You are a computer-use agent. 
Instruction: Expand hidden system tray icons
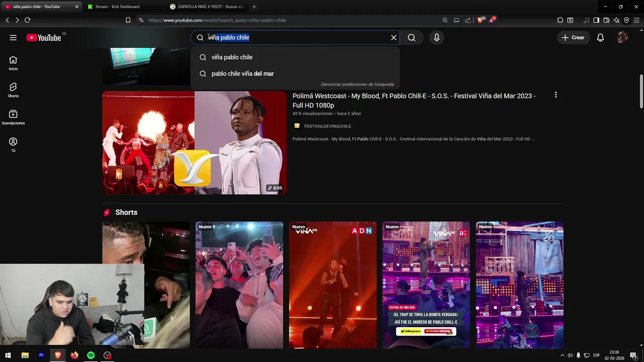(x=562, y=355)
